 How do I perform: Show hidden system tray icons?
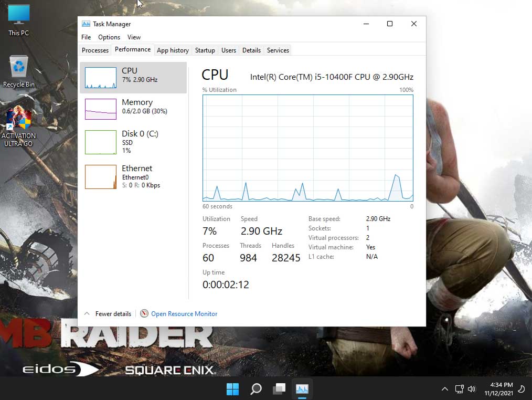click(444, 389)
